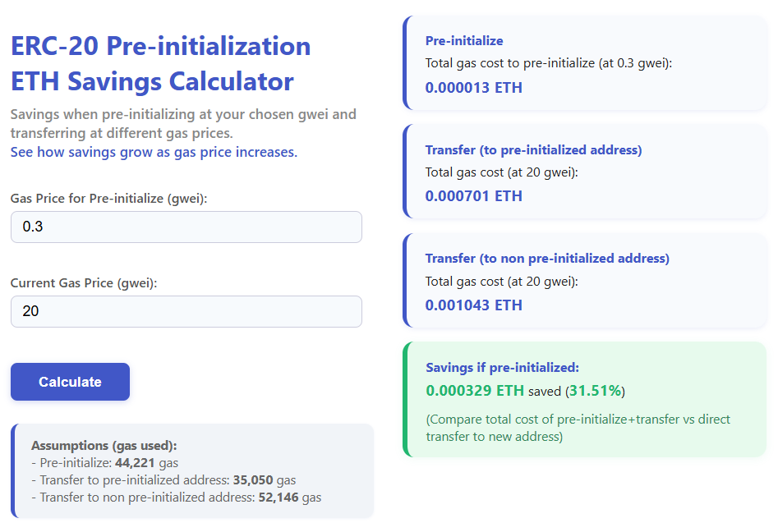This screenshot has width=778, height=532.
Task: Open the 'See how savings grow' link
Action: pyautogui.click(x=154, y=152)
